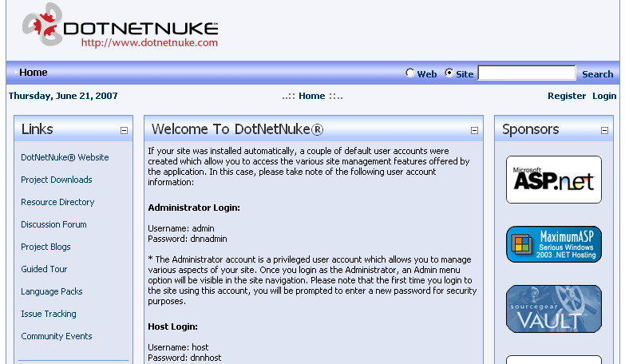The image size is (625, 364).
Task: Click the DotNetNuke logo image
Action: point(120,25)
